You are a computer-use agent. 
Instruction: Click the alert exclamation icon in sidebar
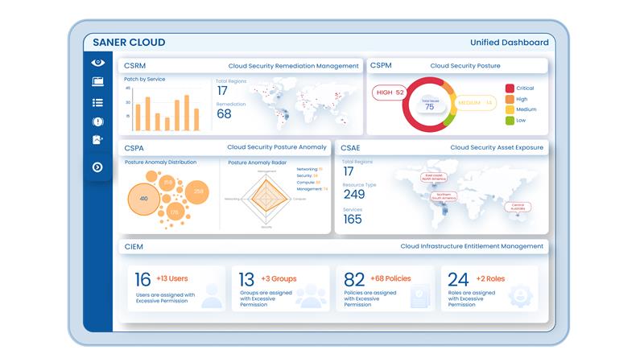tap(98, 121)
